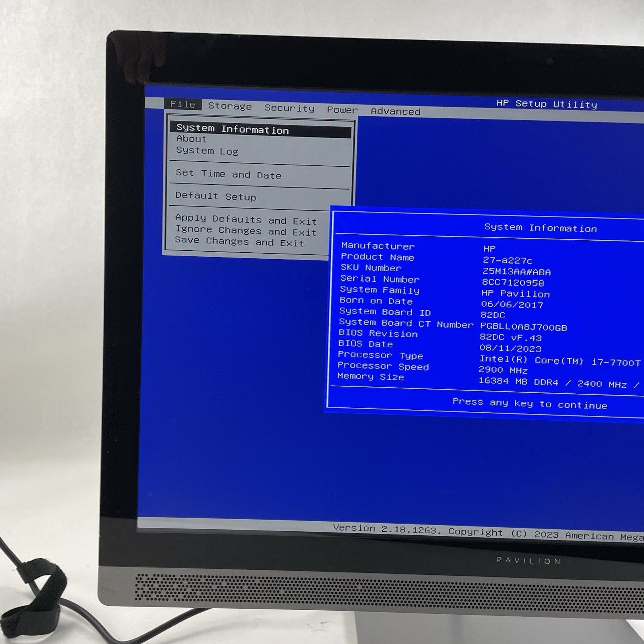Choose Ignore Changes and Exit
Screen dimensions: 644x644
point(246,231)
